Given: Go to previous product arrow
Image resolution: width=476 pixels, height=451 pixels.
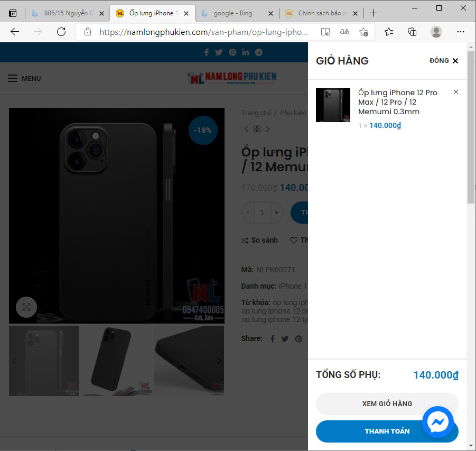Looking at the screenshot, I should tap(246, 129).
